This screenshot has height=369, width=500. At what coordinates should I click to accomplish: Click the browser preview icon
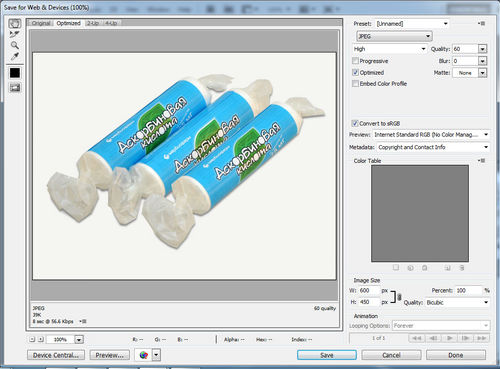(x=144, y=355)
